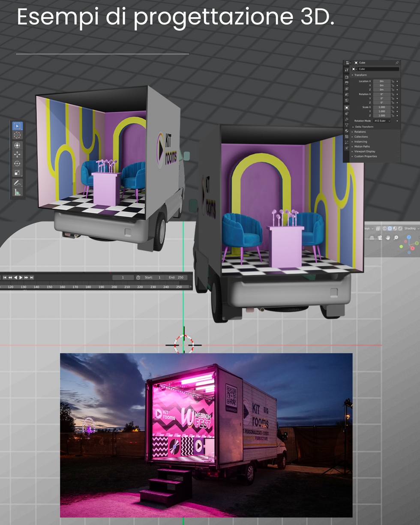
Task: Switch viewport to camera view icon
Action: (380, 238)
